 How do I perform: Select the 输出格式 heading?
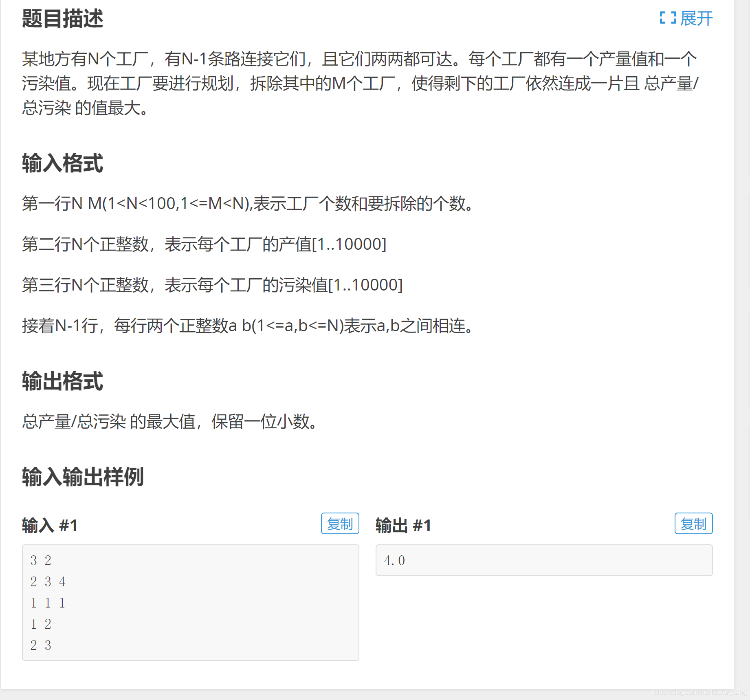pos(63,381)
